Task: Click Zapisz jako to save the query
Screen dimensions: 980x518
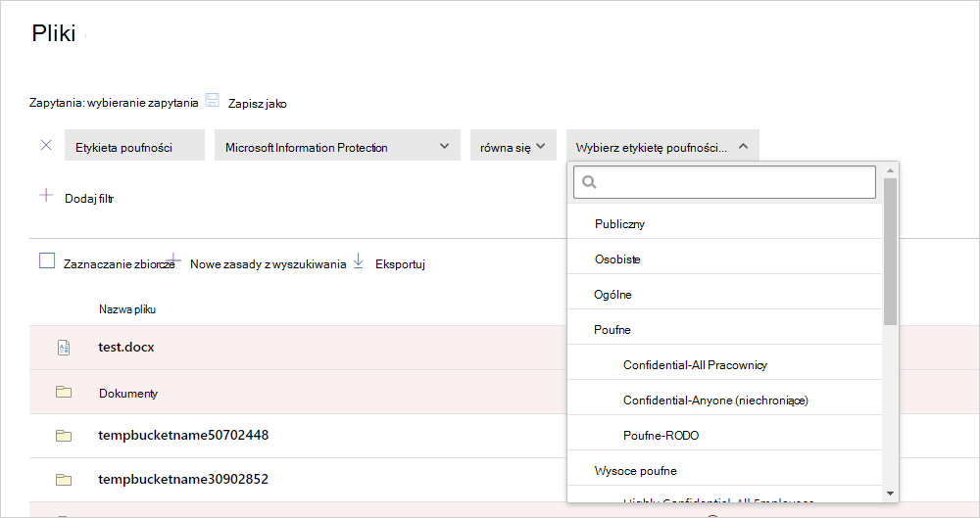Action: (257, 104)
